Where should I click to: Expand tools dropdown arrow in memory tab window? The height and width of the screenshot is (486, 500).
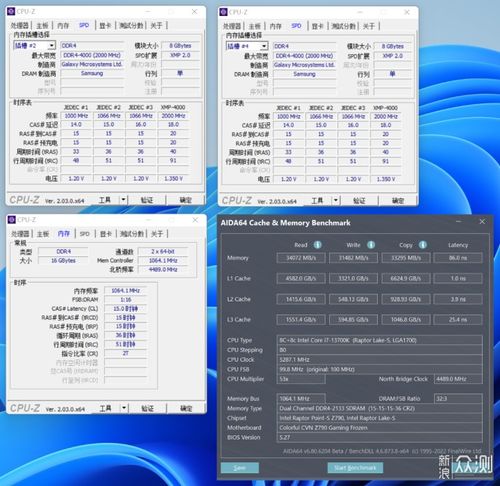coord(124,408)
